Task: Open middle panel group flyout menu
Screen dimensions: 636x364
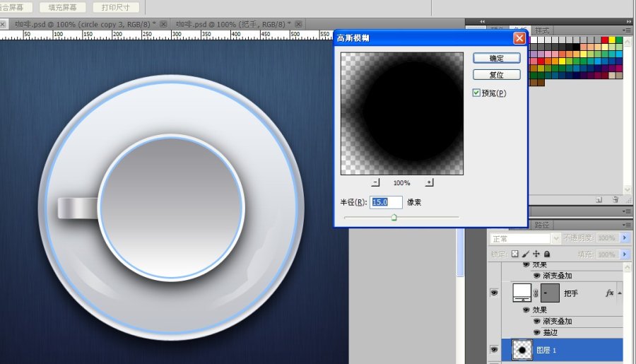Action: [627, 211]
